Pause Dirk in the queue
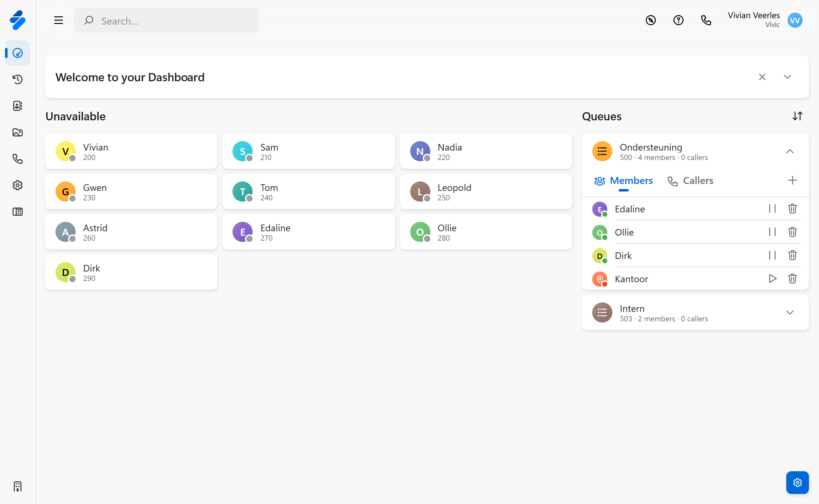Screen dimensions: 819x504 point(772,255)
